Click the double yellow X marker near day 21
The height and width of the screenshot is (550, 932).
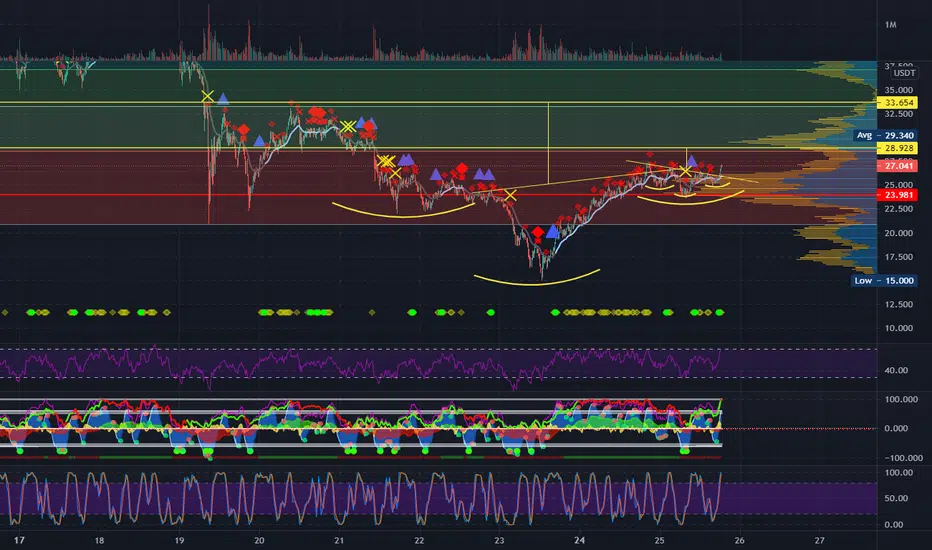pyautogui.click(x=348, y=126)
